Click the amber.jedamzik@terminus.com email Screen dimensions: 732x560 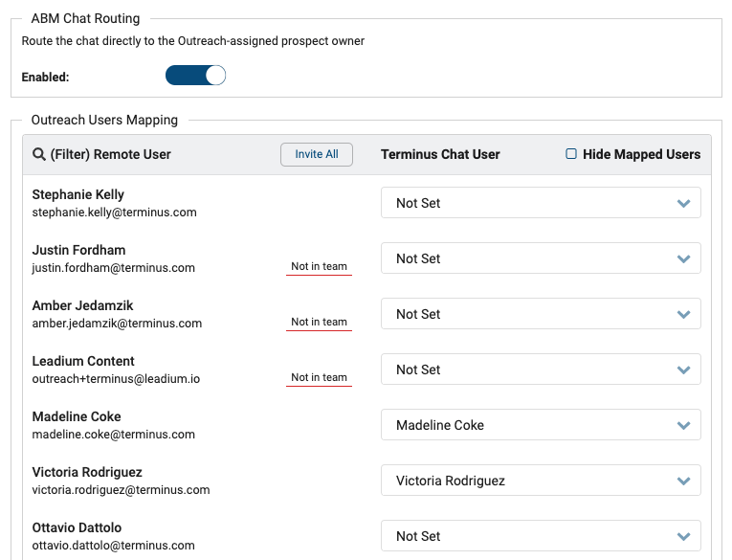tap(117, 324)
